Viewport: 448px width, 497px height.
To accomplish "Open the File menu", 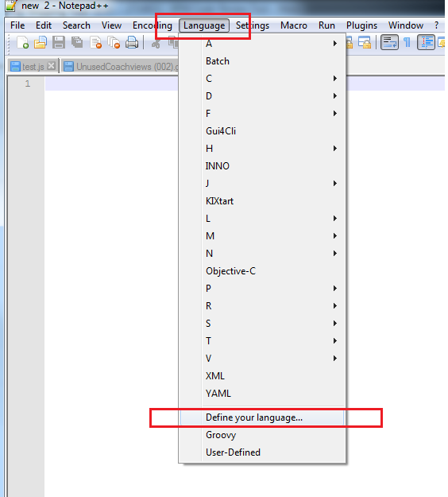I will [x=17, y=25].
